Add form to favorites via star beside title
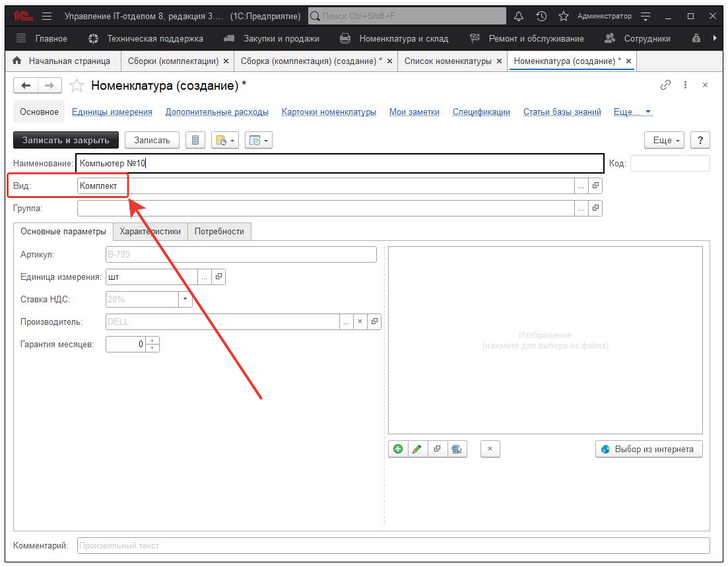 tap(77, 86)
